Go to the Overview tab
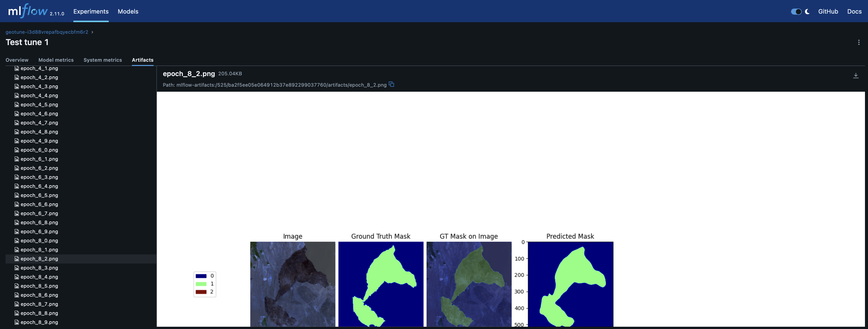The height and width of the screenshot is (329, 868). (x=17, y=60)
